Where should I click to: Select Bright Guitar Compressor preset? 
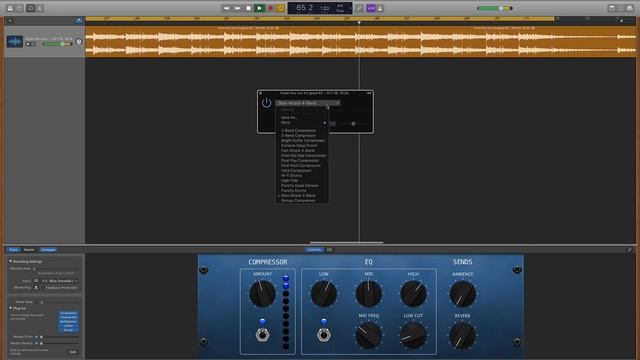pyautogui.click(x=302, y=140)
